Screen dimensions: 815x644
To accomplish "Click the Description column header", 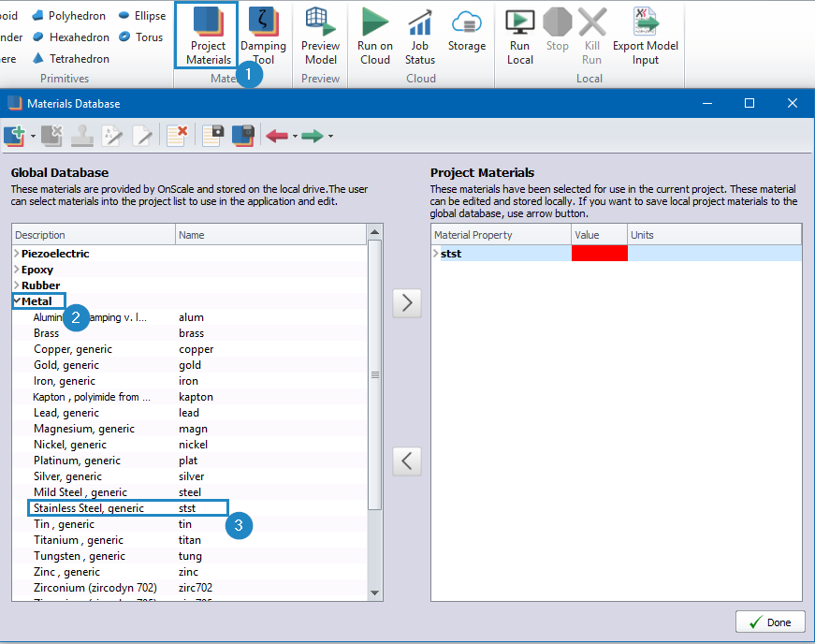I will point(94,235).
